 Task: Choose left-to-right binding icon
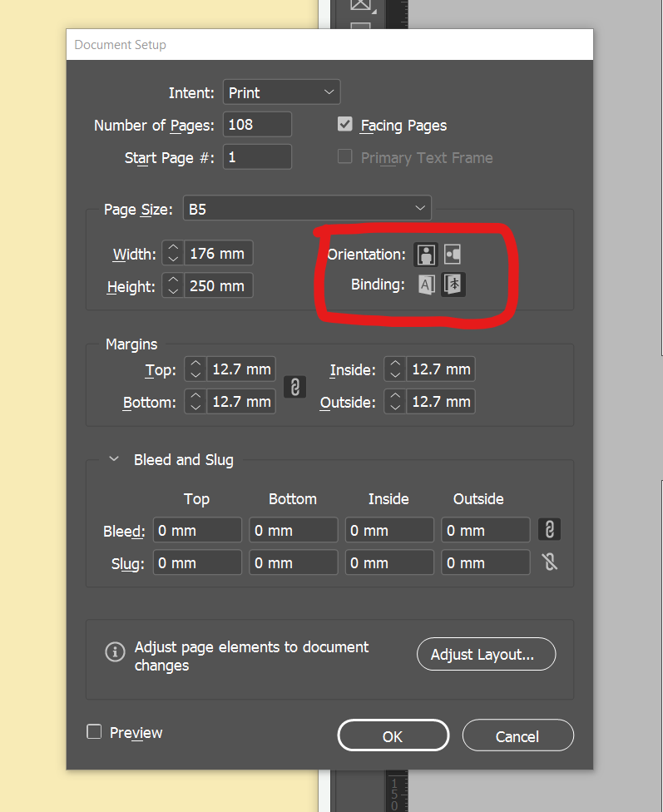[426, 285]
